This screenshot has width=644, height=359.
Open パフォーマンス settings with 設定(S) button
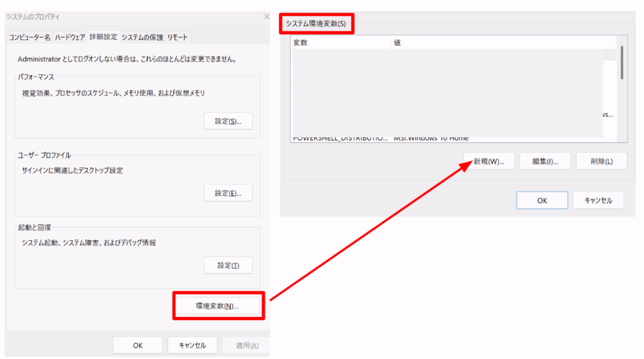228,121
